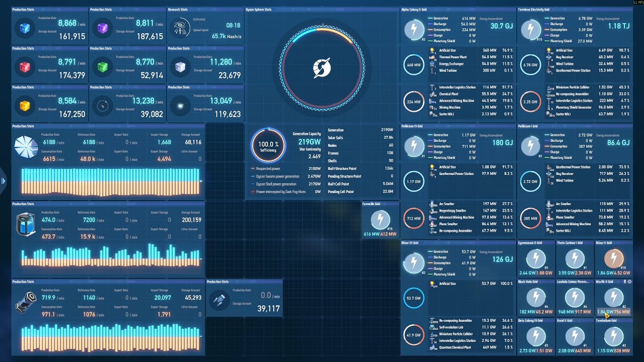Click the Terebellum Grid lightning icon
The image size is (644, 362).
614,337
